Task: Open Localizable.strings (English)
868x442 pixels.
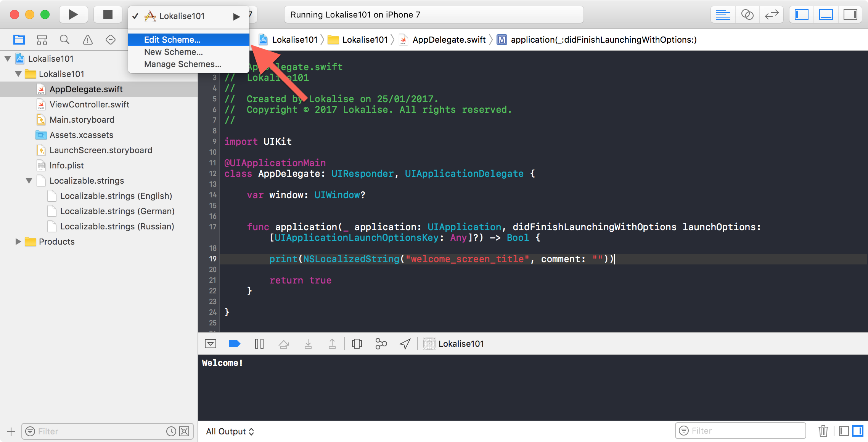Action: coord(99,196)
